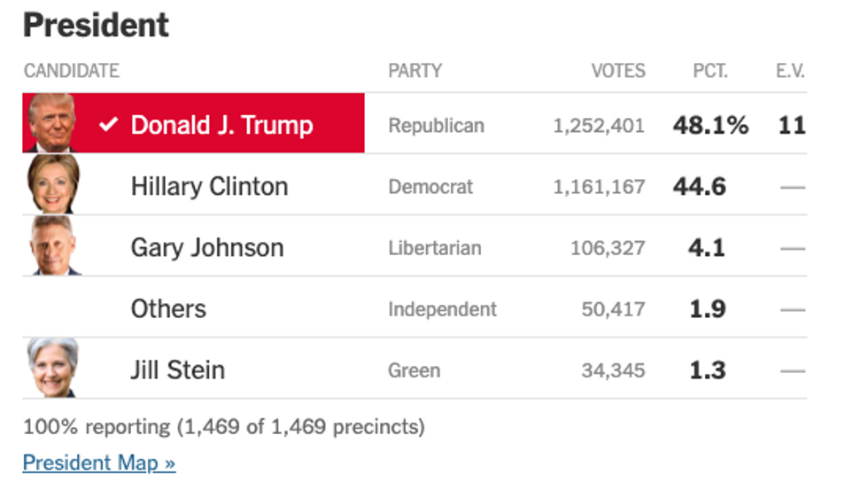Click the white winner checkmark icon
Viewport: 868px width, 482px height.
[108, 124]
